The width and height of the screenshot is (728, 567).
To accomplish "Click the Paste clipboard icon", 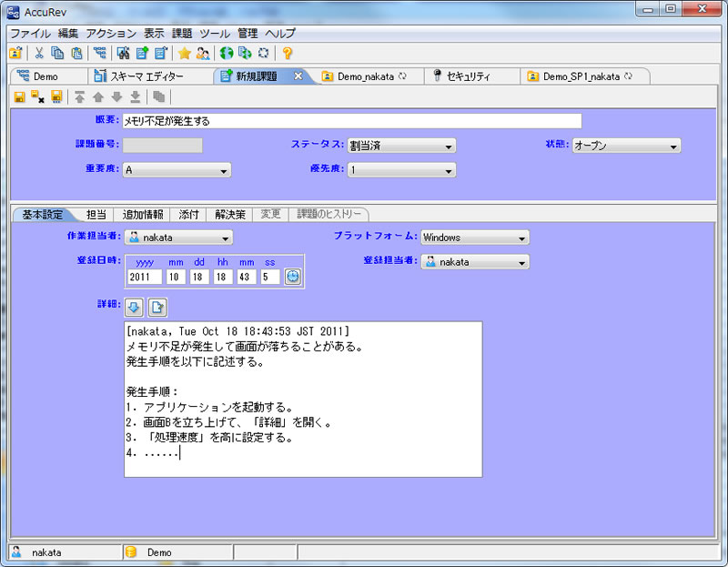I will point(76,53).
